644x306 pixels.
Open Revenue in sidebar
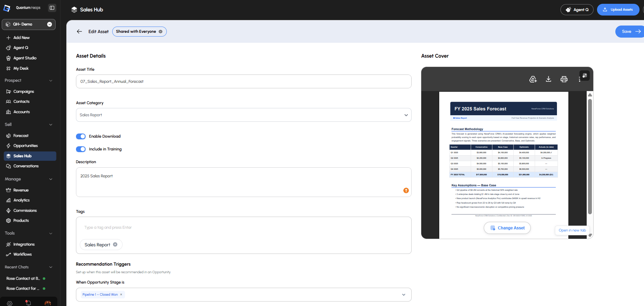21,190
